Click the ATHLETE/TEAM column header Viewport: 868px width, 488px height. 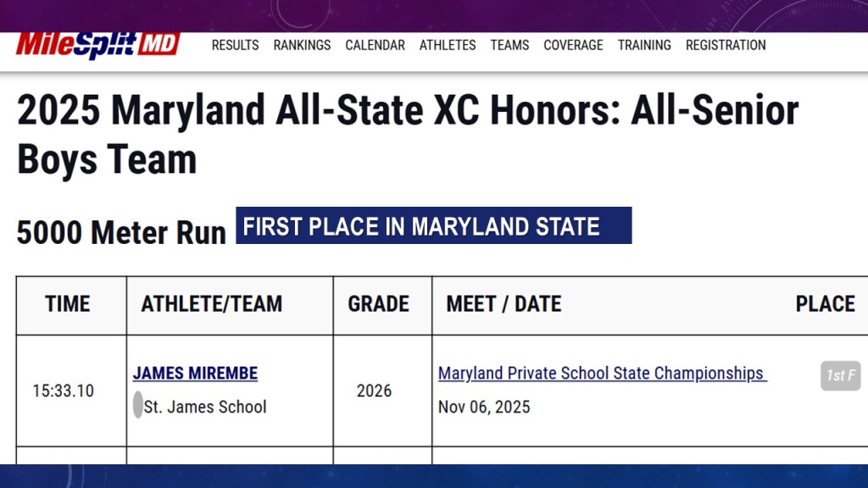tap(212, 304)
